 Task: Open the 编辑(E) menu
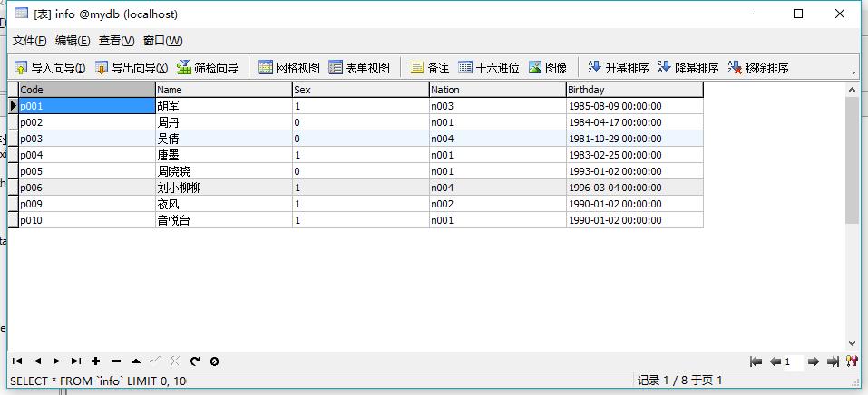(73, 41)
